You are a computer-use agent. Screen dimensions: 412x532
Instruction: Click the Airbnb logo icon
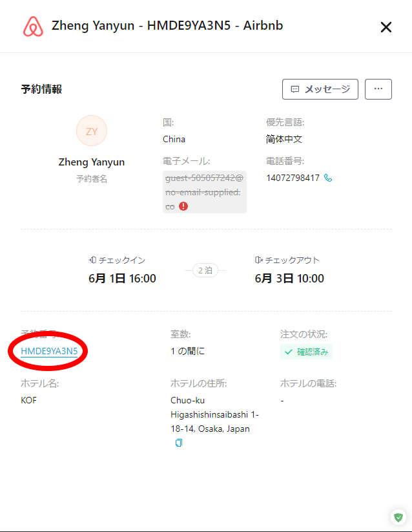33,27
